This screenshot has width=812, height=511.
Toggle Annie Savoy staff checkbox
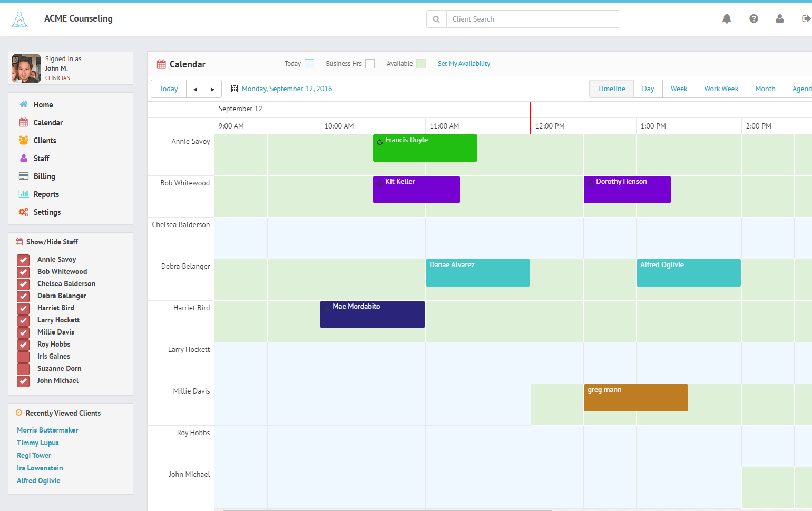[23, 260]
